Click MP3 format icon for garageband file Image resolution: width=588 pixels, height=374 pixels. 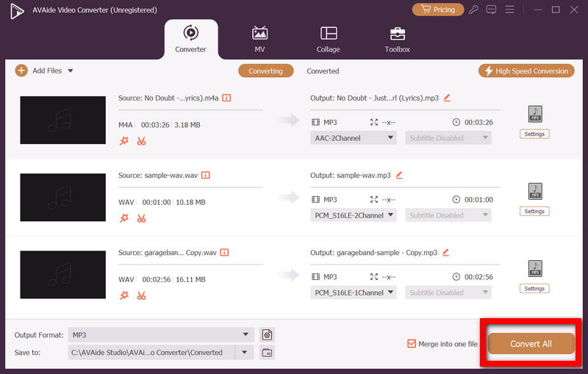535,268
